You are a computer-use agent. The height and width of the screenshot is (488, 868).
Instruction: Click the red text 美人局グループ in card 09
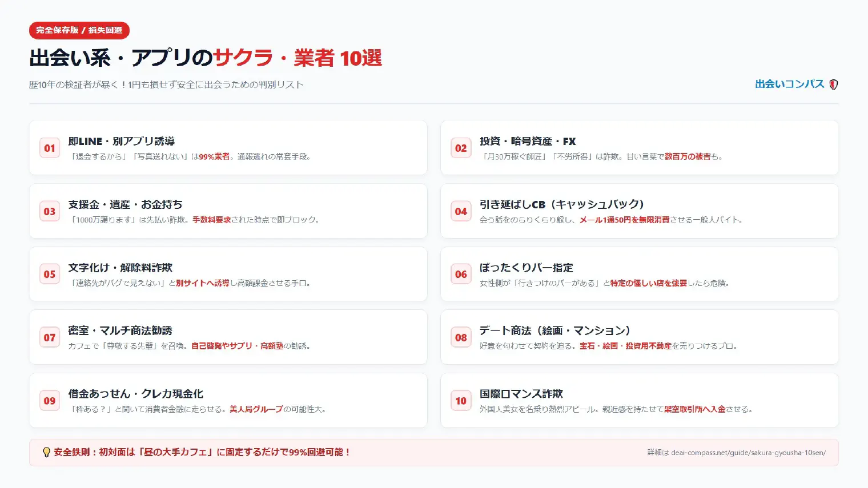256,409
